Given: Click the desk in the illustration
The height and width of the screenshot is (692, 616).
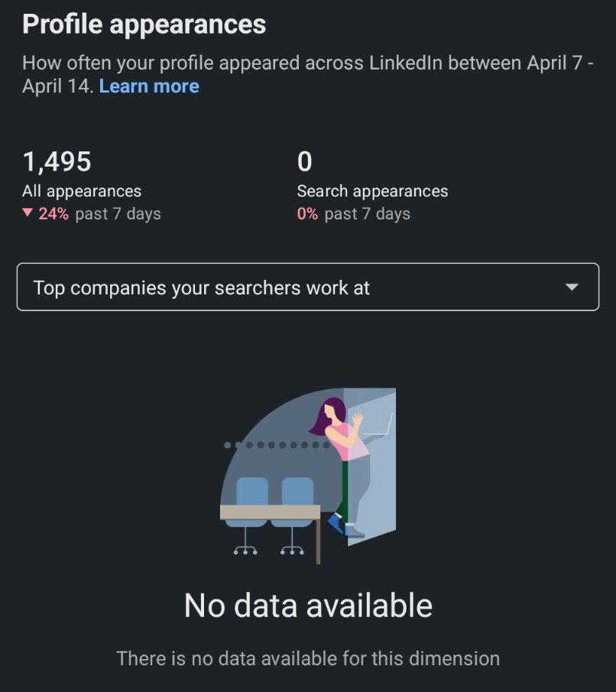Looking at the screenshot, I should pos(270,512).
